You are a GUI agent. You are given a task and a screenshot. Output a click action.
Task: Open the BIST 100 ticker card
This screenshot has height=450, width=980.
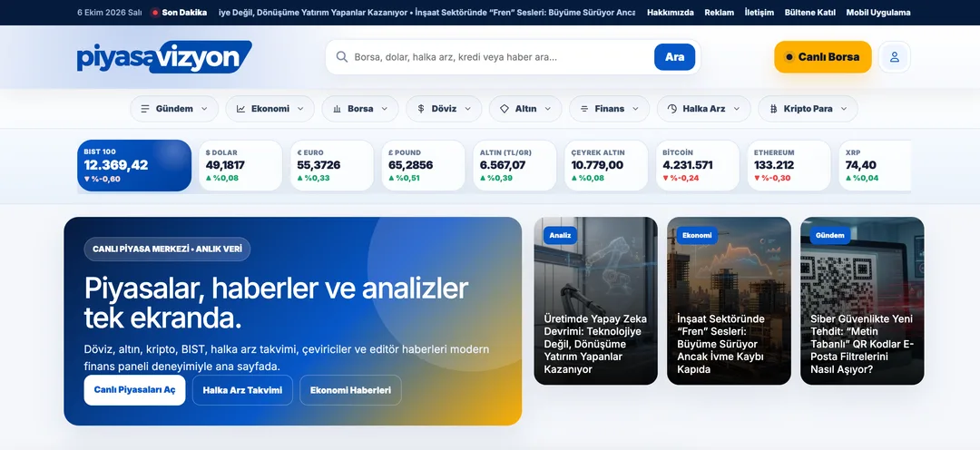[x=134, y=165]
